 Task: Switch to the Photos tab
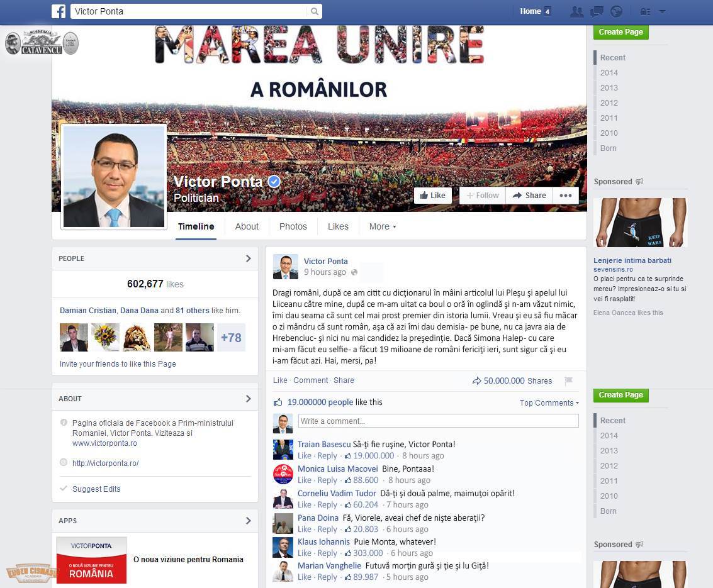click(x=293, y=226)
